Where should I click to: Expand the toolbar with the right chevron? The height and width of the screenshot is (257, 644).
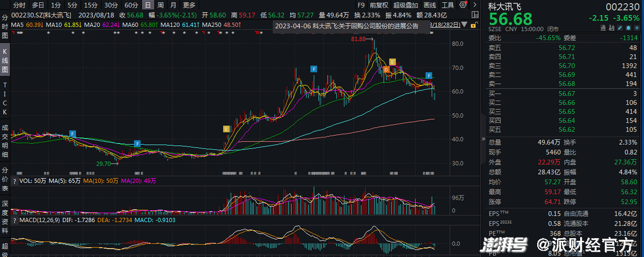tap(474, 5)
